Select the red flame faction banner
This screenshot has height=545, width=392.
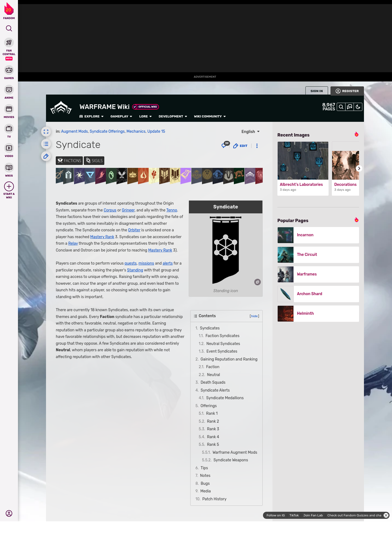(143, 176)
